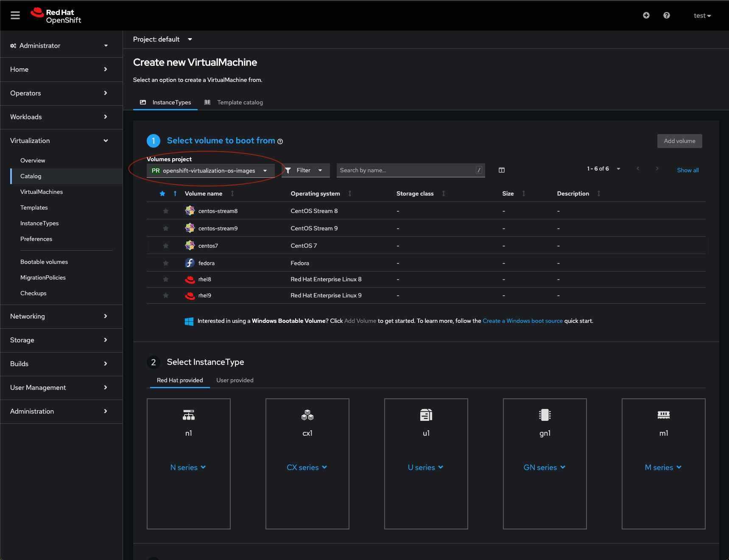The image size is (729, 560).
Task: Open Bootable volumes in sidebar
Action: click(x=44, y=262)
